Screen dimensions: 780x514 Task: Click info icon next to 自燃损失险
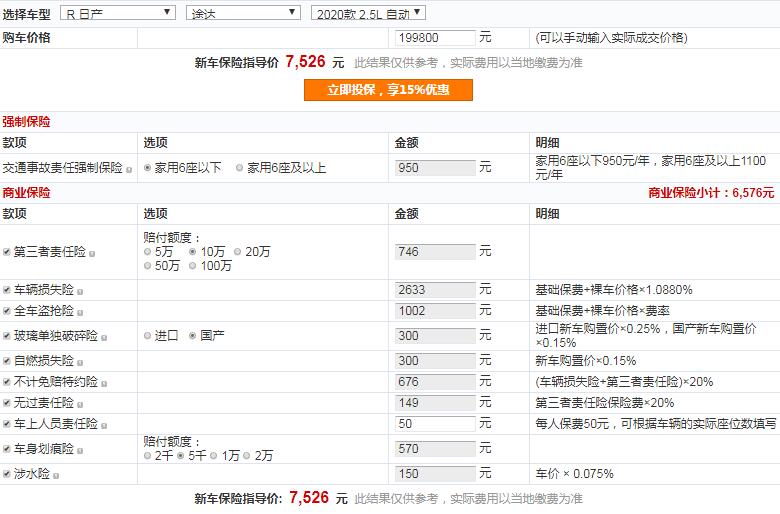point(80,363)
